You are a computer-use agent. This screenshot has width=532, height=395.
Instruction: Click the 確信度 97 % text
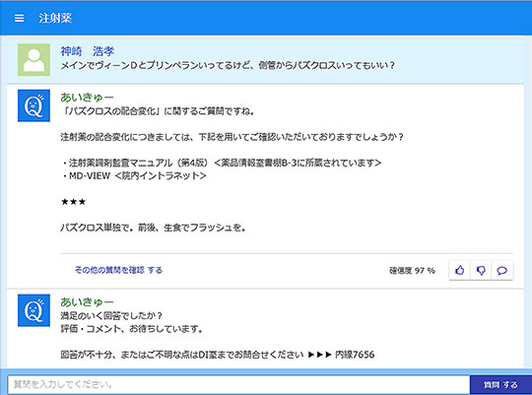point(412,271)
